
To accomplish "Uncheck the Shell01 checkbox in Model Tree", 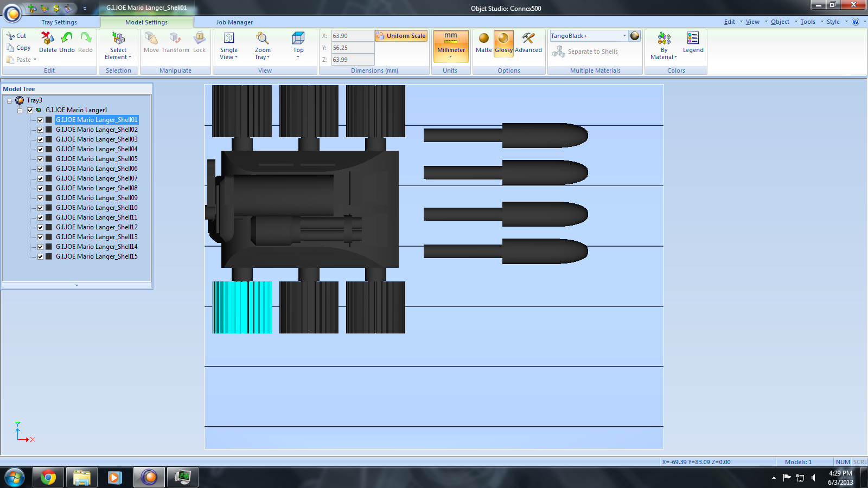I will pyautogui.click(x=40, y=120).
